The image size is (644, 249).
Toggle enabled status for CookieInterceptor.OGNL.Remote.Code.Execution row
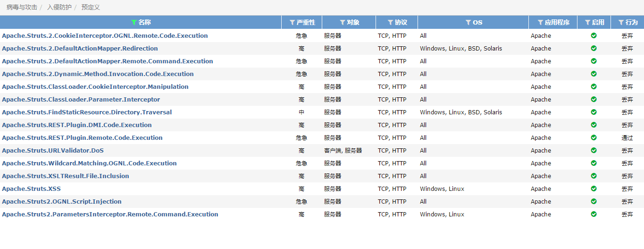click(594, 35)
